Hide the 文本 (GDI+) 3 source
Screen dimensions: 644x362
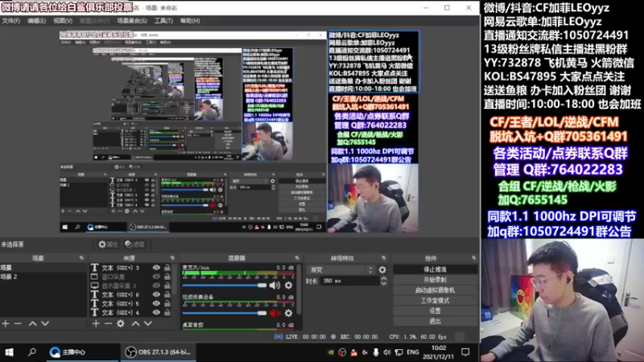(156, 268)
